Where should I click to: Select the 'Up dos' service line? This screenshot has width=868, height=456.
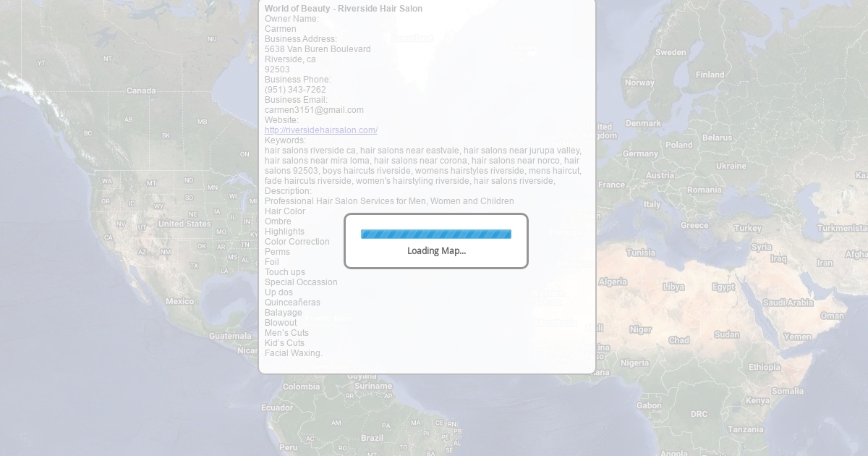coord(278,292)
